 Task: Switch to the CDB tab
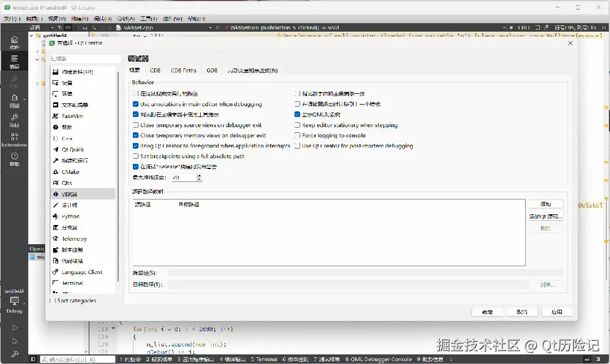coord(155,71)
